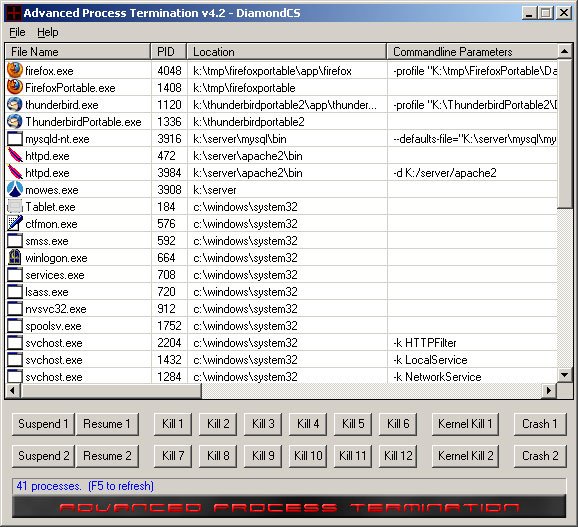
Task: Click the Resume 2 button
Action: pyautogui.click(x=107, y=456)
